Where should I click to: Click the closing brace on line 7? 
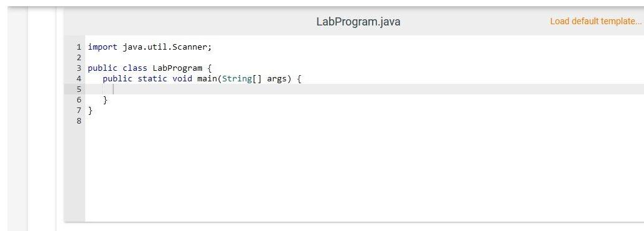90,111
